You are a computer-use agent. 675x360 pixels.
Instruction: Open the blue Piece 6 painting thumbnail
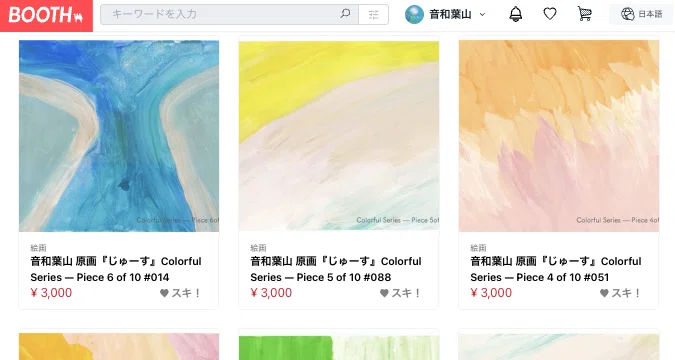click(x=119, y=136)
